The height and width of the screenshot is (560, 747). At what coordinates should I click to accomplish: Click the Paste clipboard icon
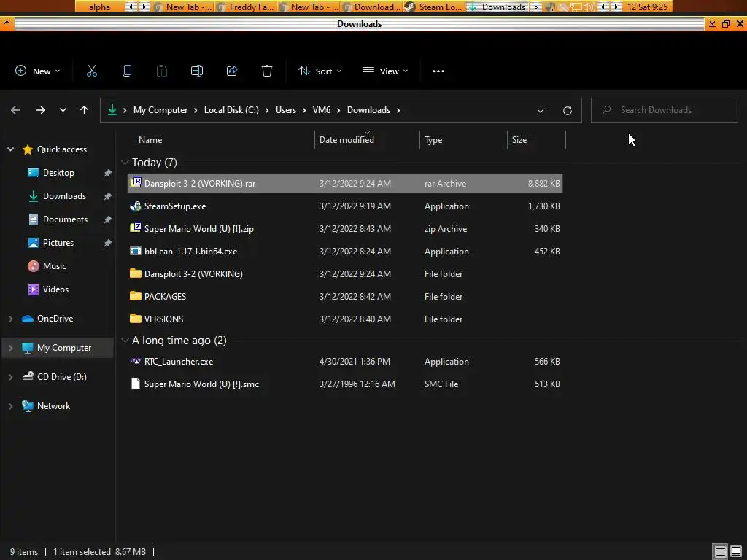(162, 71)
